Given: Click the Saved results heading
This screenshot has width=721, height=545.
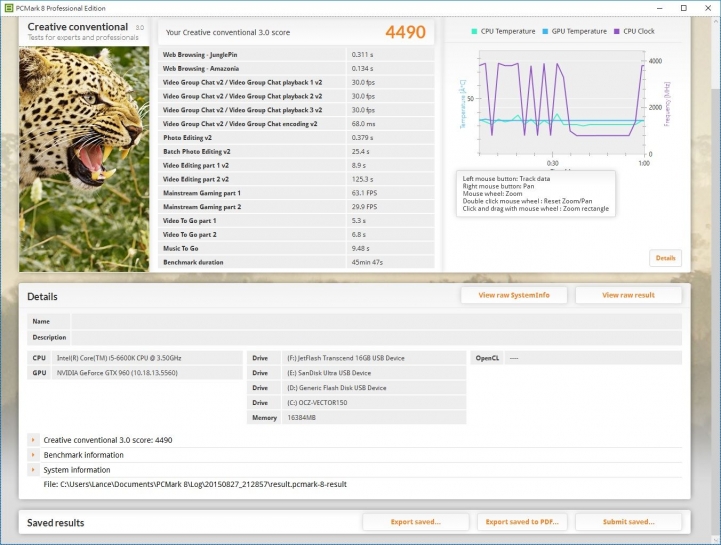Looking at the screenshot, I should [x=55, y=523].
